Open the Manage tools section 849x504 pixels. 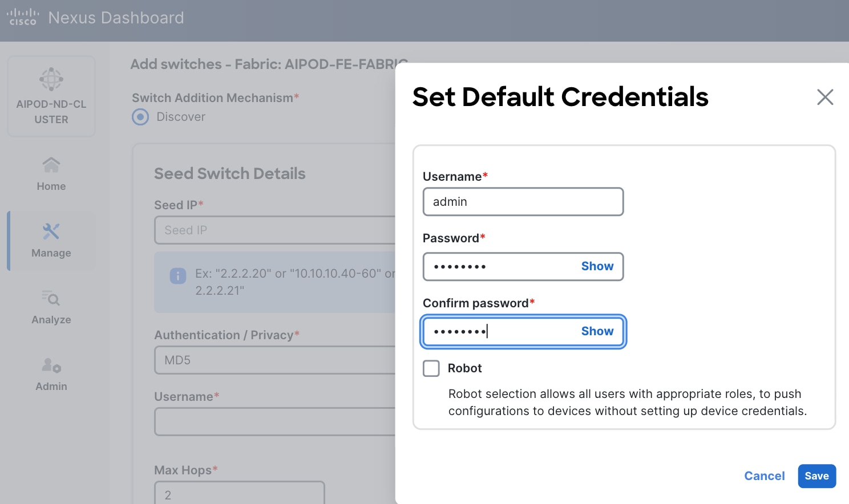(x=51, y=241)
